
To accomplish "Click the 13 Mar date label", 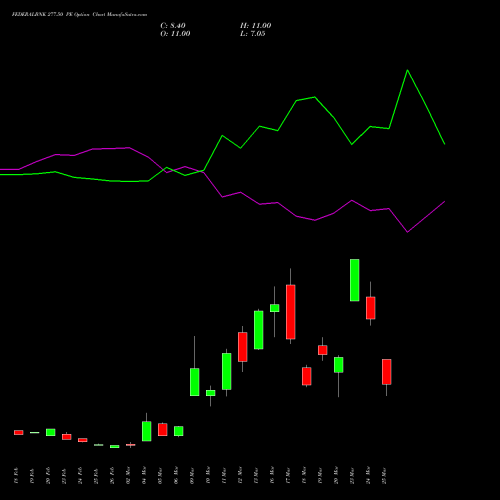I will pos(256,476).
